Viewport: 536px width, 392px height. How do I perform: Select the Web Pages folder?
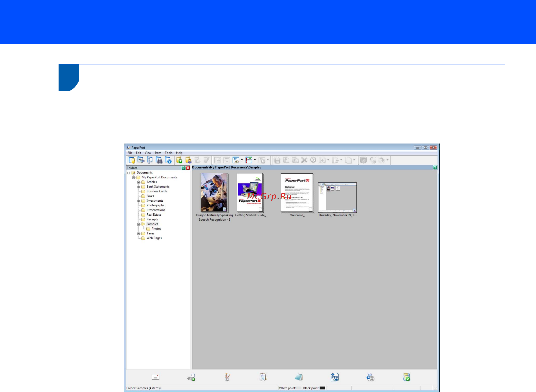[x=154, y=238]
